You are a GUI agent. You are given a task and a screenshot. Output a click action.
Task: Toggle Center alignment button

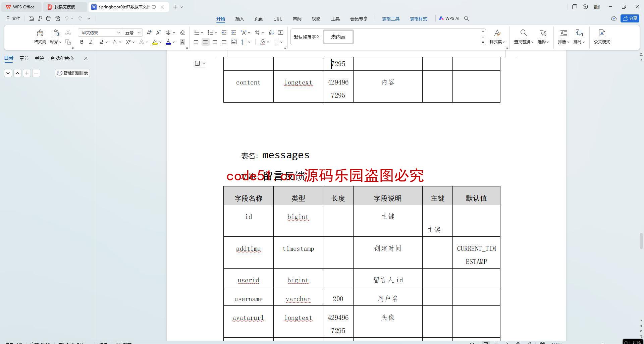(x=205, y=42)
